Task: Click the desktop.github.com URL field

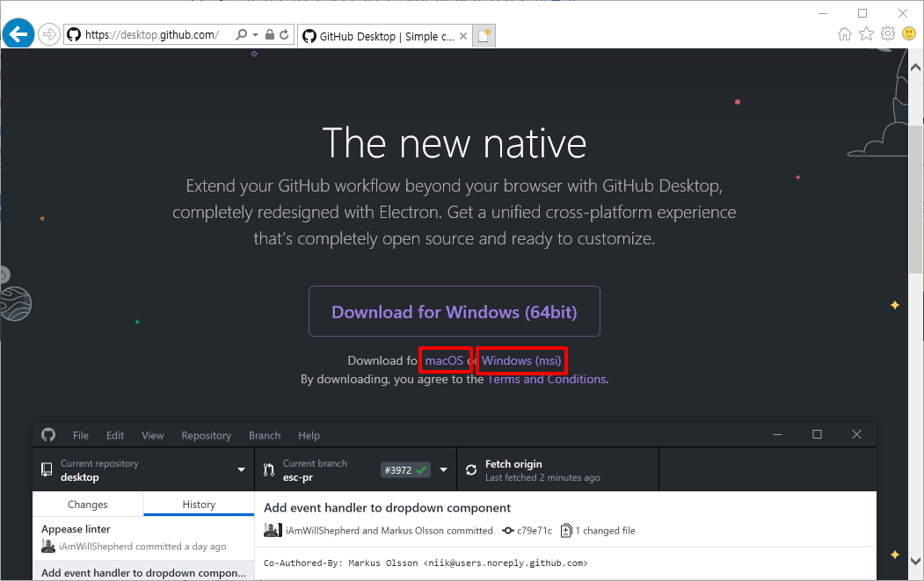Action: point(152,35)
